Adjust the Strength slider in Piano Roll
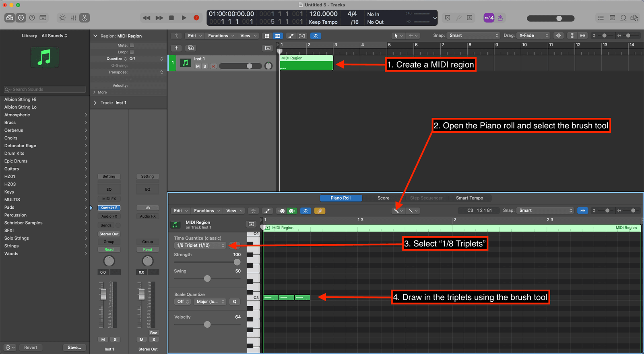 (207, 262)
